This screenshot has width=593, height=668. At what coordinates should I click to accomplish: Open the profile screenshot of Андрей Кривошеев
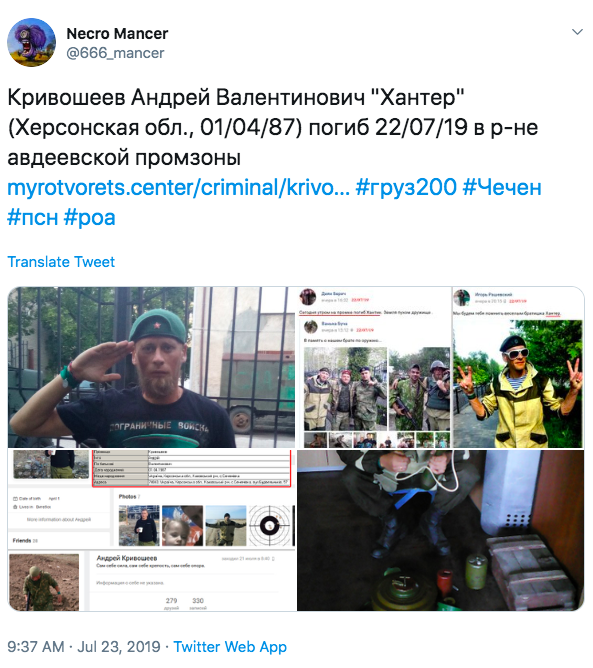click(x=152, y=581)
